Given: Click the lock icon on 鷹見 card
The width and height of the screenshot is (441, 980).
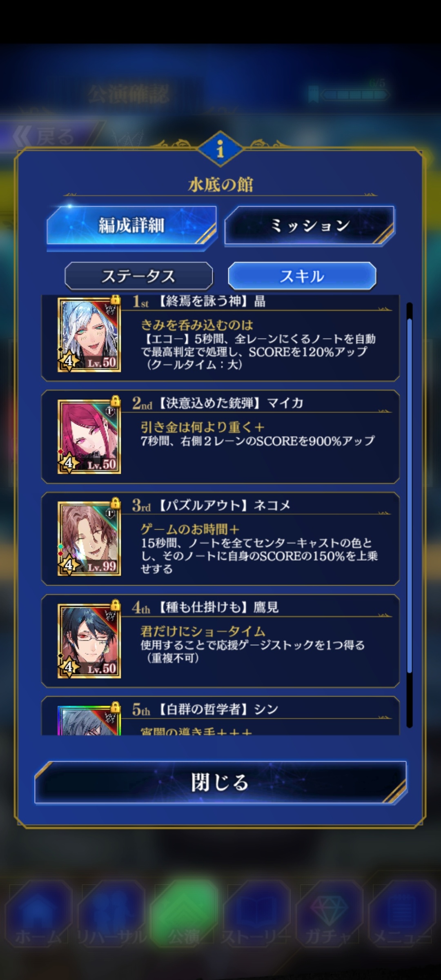Looking at the screenshot, I should coord(116,605).
